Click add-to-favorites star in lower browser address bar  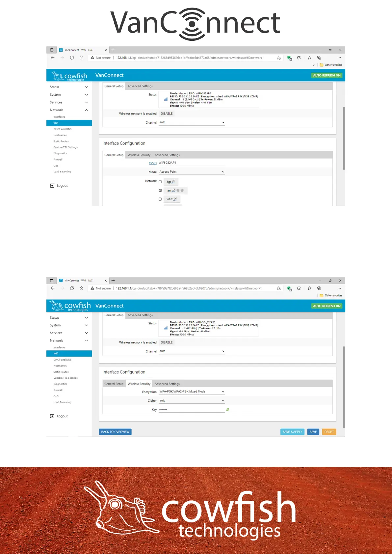point(279,289)
